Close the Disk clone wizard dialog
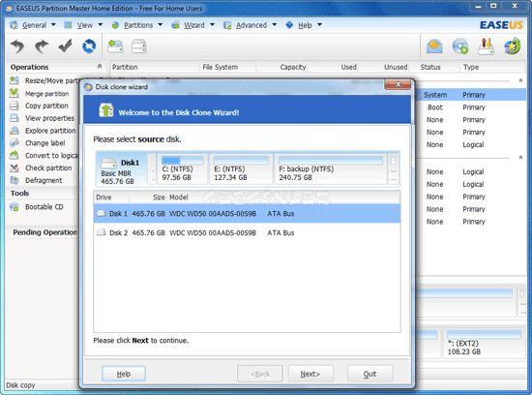532x395 pixels. (x=398, y=84)
